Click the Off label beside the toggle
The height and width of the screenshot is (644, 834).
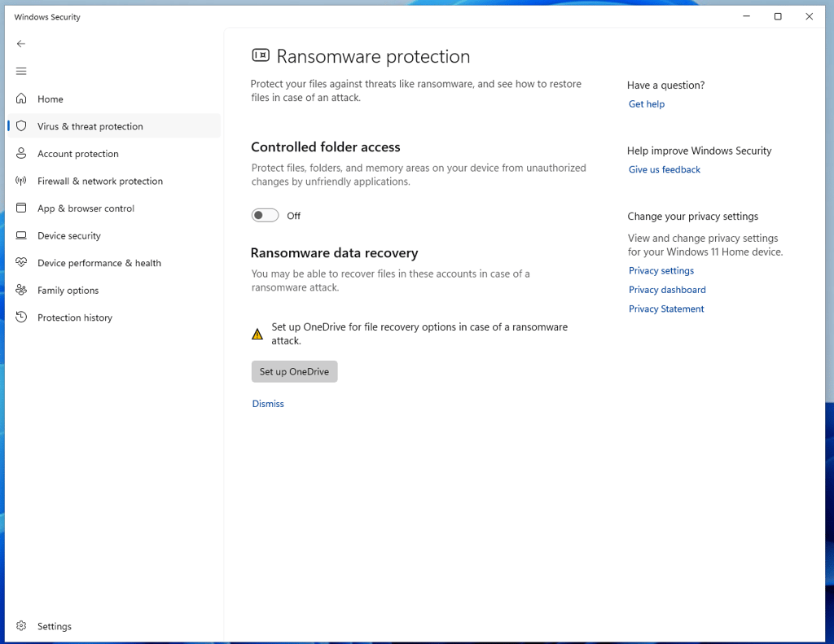[x=293, y=216]
